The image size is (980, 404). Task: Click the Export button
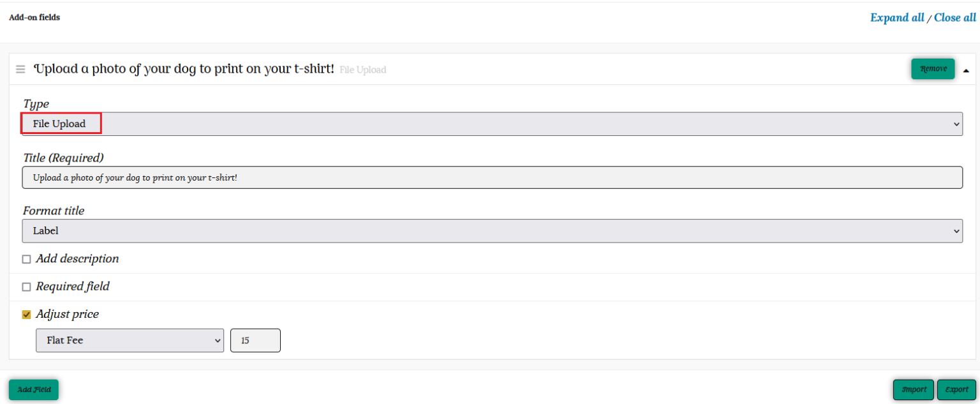(x=956, y=390)
